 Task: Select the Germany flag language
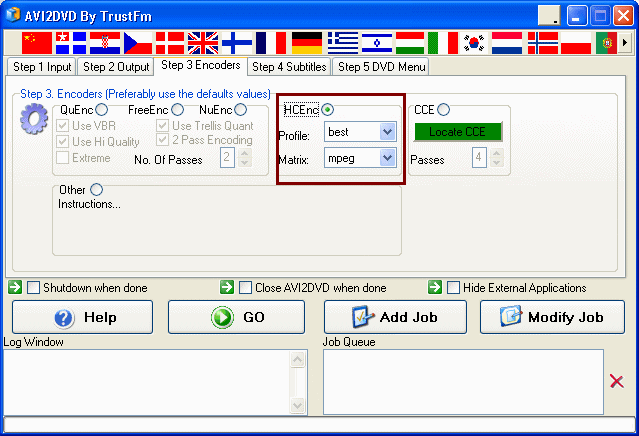click(307, 43)
